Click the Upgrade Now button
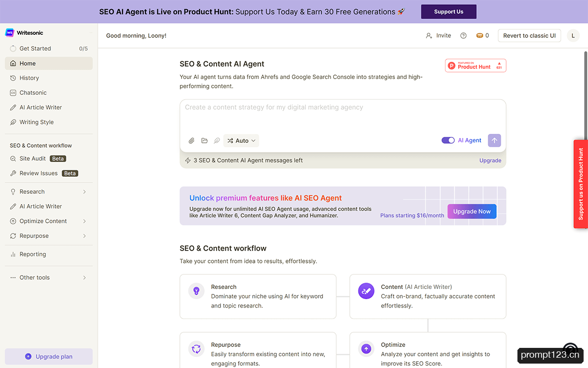The width and height of the screenshot is (588, 368). coord(472,211)
